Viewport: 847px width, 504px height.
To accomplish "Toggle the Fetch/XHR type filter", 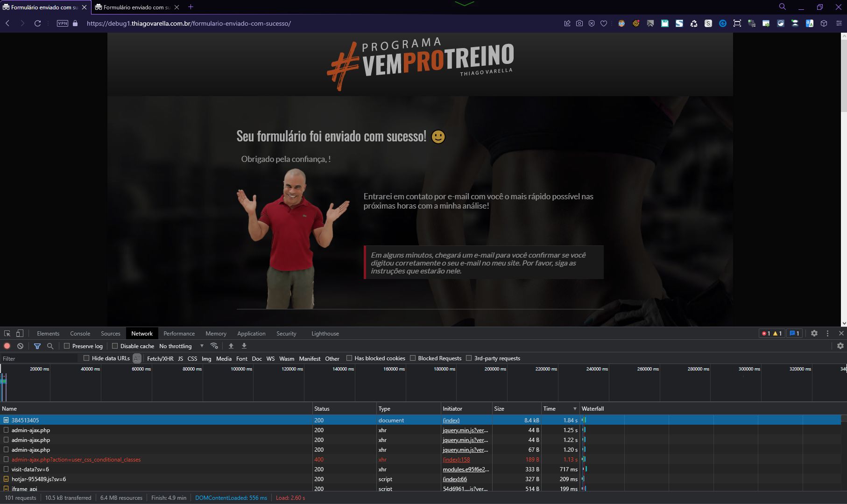I will coord(160,358).
